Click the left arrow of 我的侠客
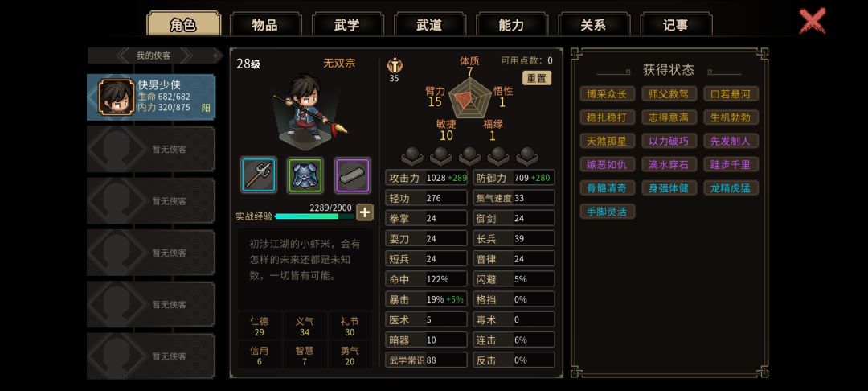This screenshot has width=868, height=391. [x=122, y=56]
